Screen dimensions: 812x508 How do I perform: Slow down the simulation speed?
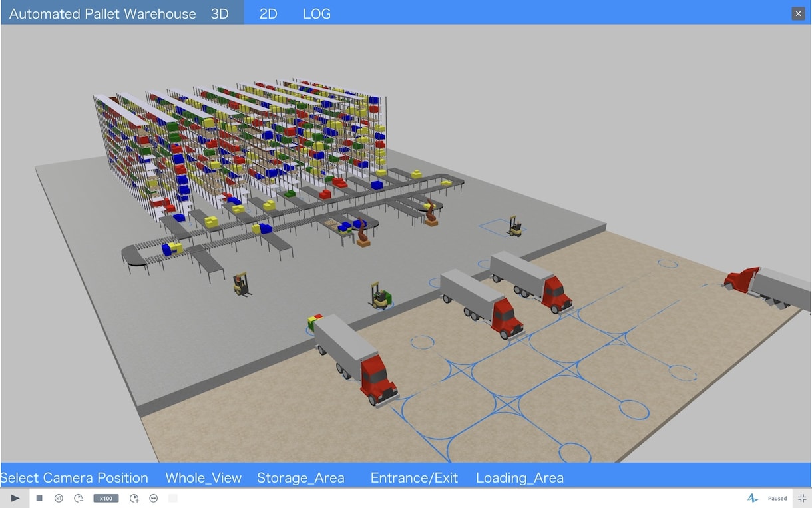(x=78, y=498)
